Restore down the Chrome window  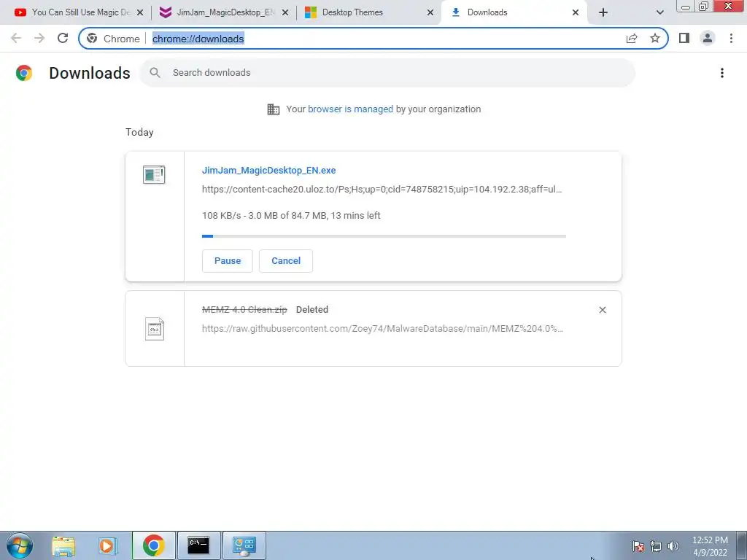tap(703, 7)
